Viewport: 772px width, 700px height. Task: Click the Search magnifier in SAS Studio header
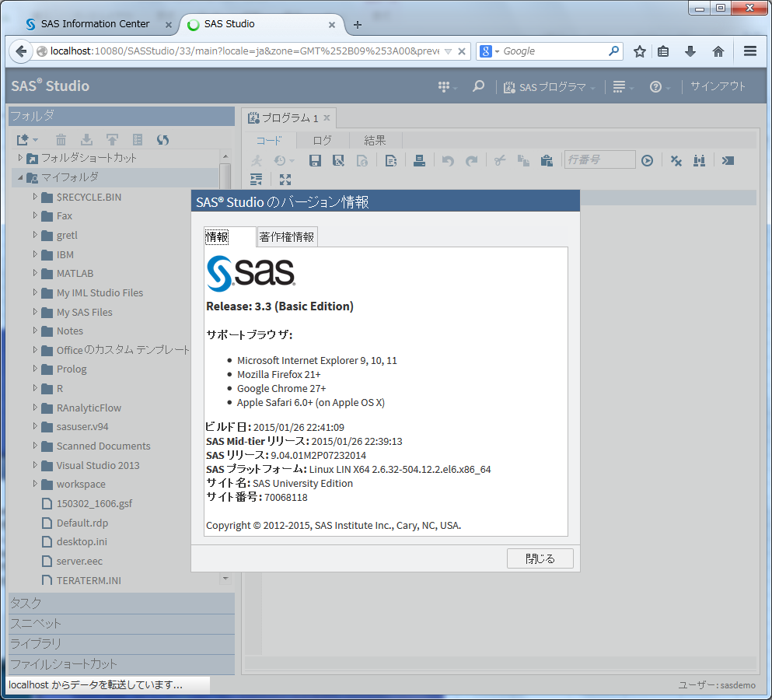478,86
